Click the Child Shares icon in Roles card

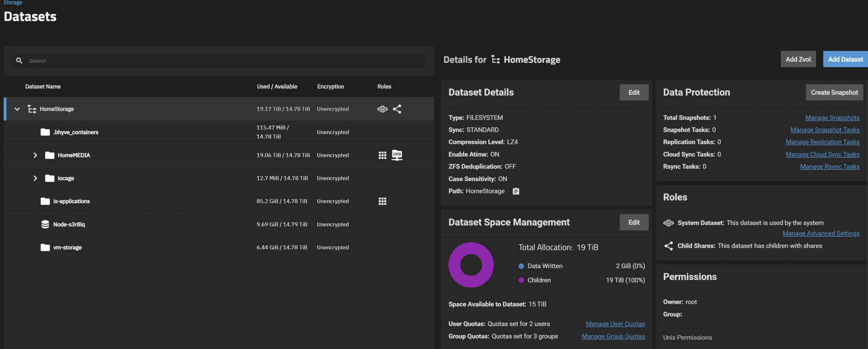(x=669, y=246)
